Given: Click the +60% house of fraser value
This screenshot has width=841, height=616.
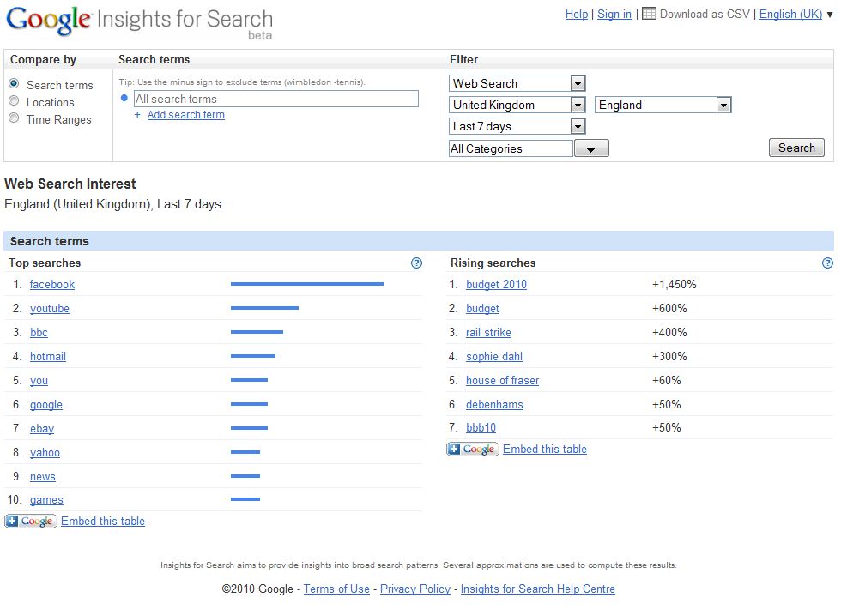Looking at the screenshot, I should tap(666, 381).
